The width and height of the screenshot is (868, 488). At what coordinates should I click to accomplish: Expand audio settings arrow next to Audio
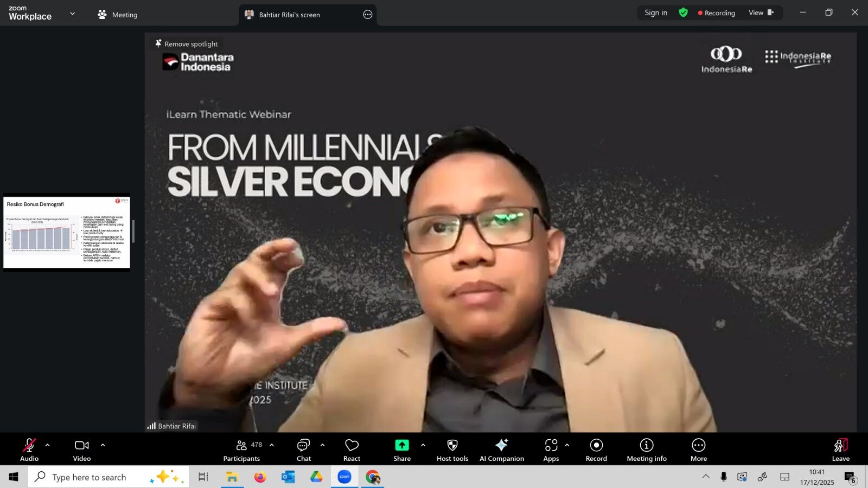click(x=48, y=445)
